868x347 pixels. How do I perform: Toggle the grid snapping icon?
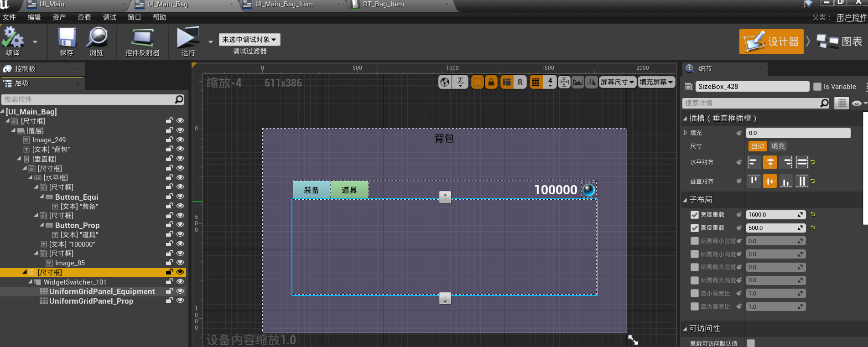point(535,82)
